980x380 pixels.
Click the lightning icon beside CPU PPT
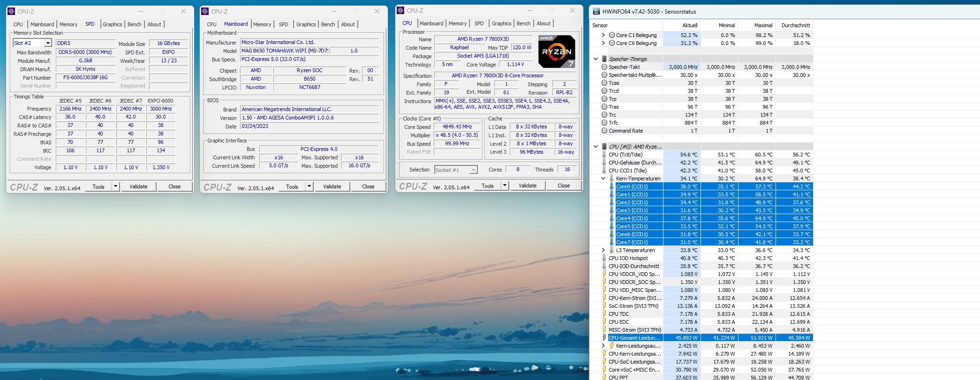pos(604,377)
